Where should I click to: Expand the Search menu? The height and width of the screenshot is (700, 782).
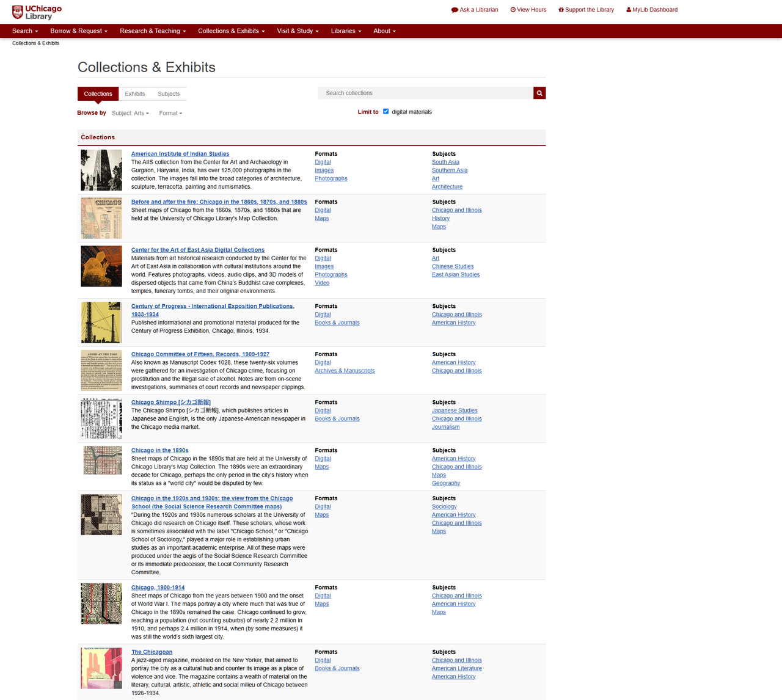tap(25, 31)
